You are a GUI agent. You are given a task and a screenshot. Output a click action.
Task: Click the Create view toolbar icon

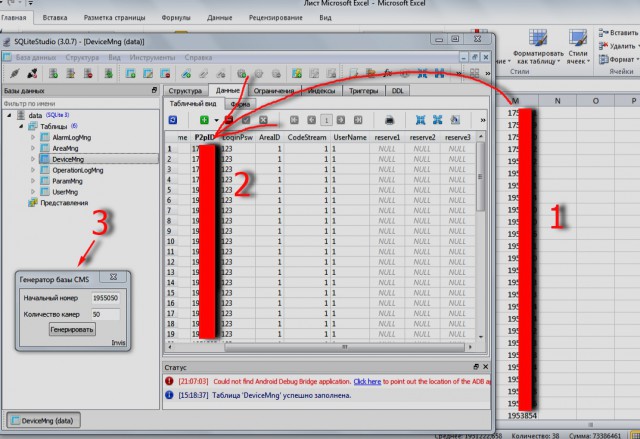pyautogui.click(x=297, y=73)
